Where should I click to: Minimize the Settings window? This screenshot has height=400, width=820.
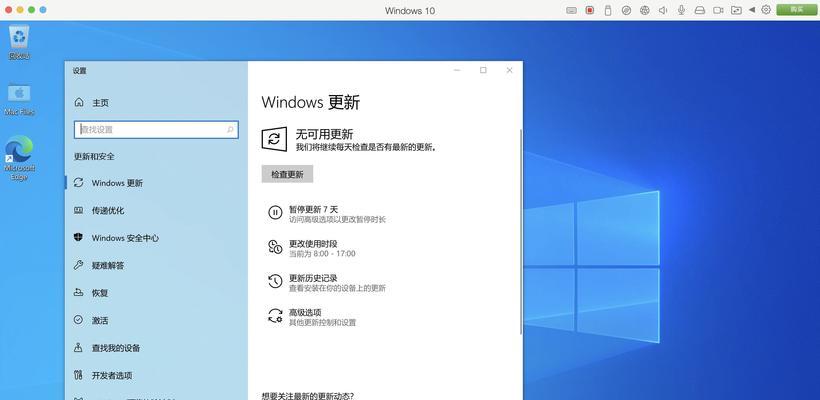457,70
